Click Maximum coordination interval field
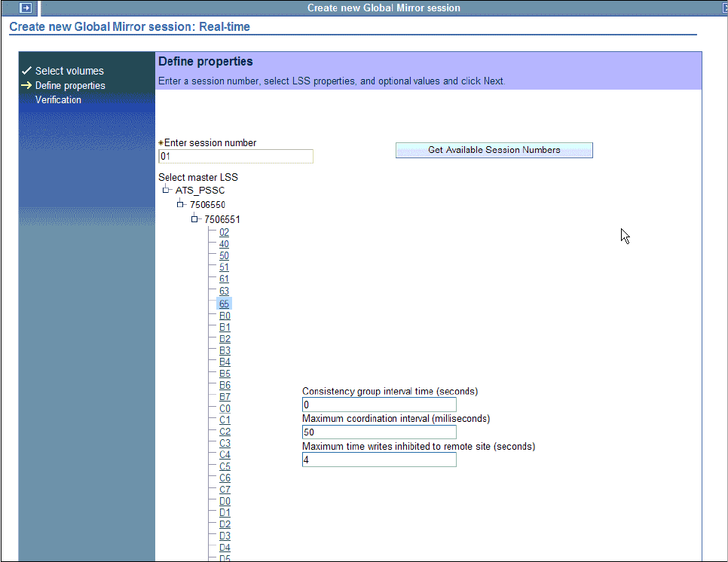Image resolution: width=728 pixels, height=562 pixels. (x=379, y=432)
